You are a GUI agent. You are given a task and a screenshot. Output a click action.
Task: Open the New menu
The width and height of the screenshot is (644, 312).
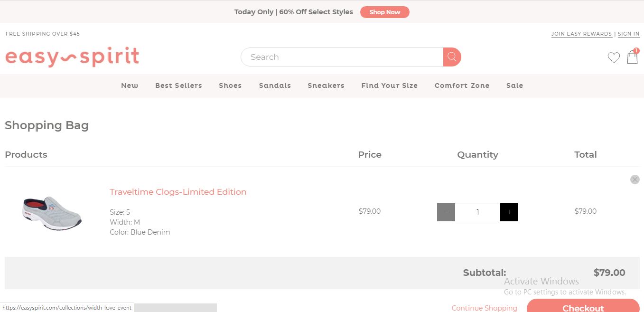click(x=130, y=85)
